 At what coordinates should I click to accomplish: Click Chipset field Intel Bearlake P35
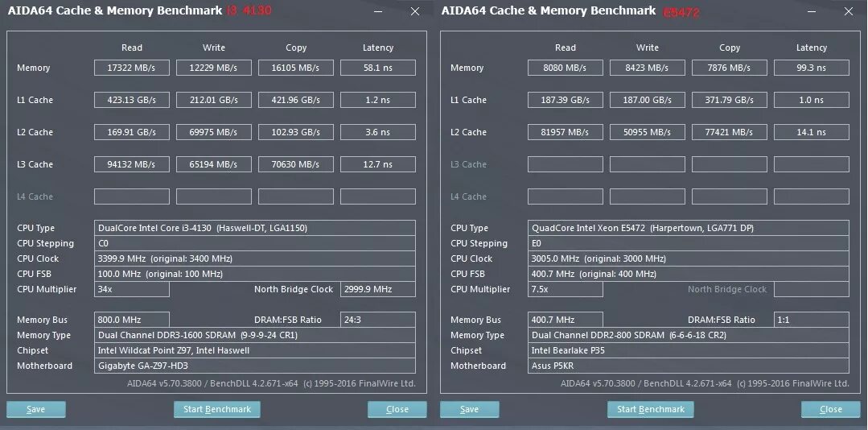(x=688, y=350)
